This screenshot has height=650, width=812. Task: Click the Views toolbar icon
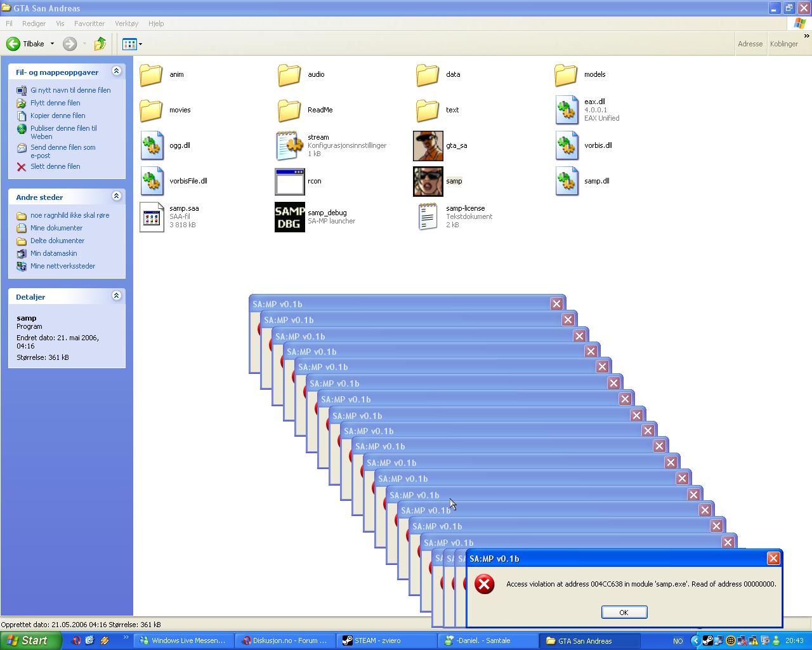point(129,44)
